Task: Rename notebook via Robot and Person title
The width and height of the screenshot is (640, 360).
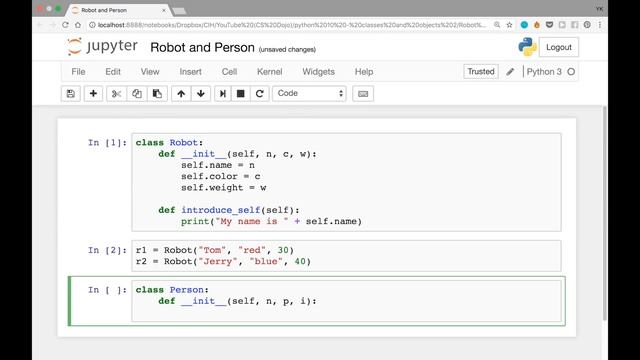Action: (202, 48)
